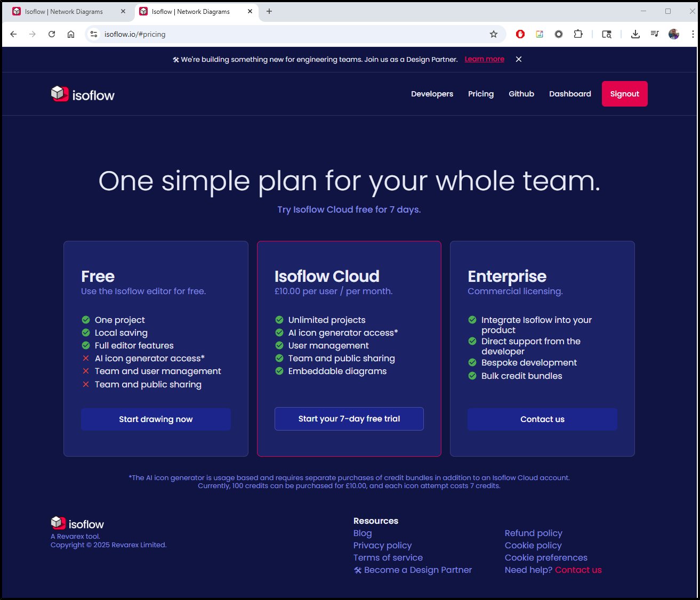Open the browser profile avatar
This screenshot has height=600, width=700.
coord(674,34)
